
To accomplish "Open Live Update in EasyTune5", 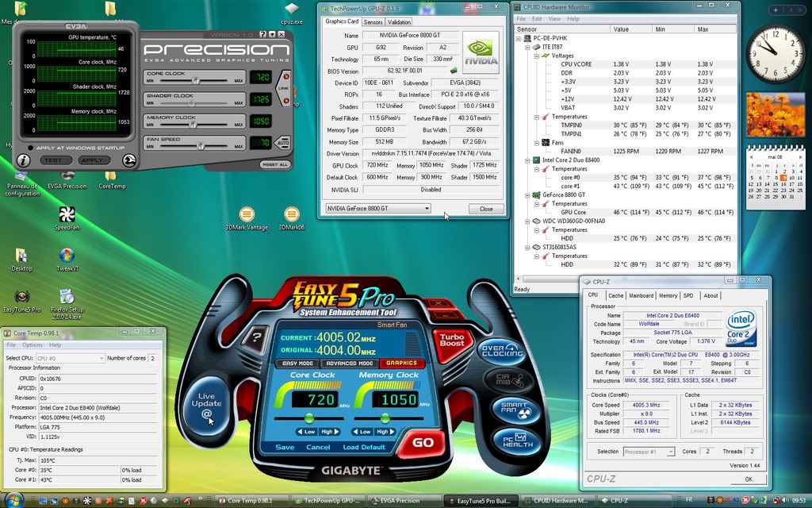I will pos(206,403).
